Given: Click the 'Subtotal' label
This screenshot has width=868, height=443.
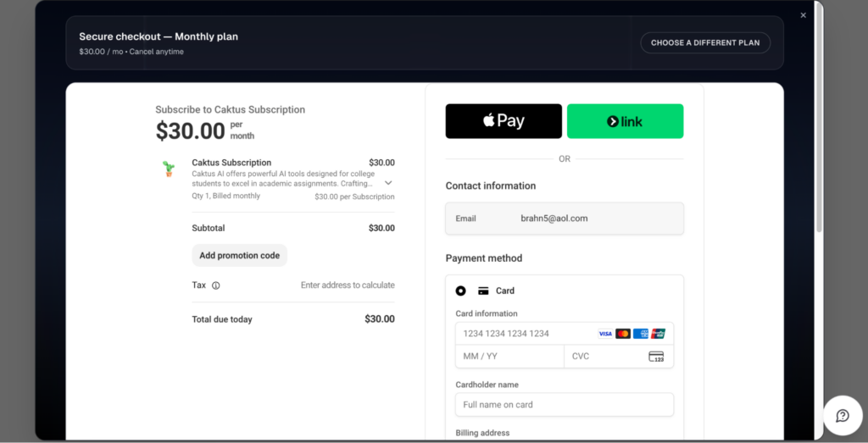Looking at the screenshot, I should 209,228.
